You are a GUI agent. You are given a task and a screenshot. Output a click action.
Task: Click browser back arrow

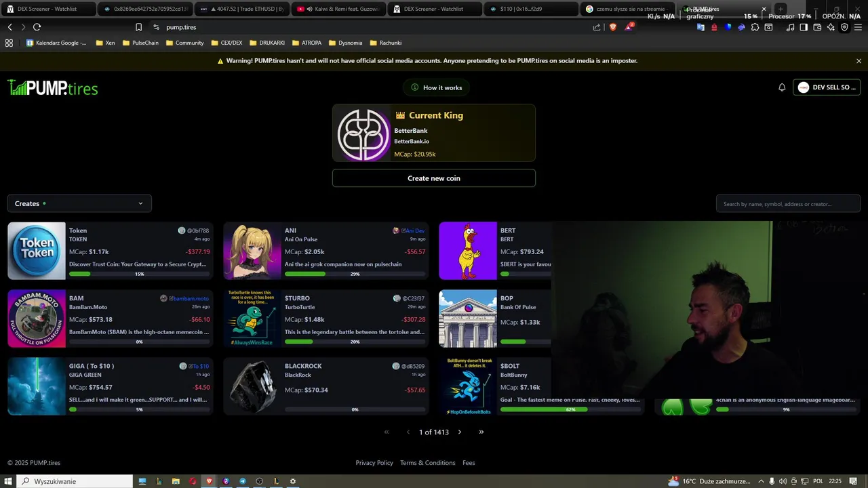click(9, 27)
